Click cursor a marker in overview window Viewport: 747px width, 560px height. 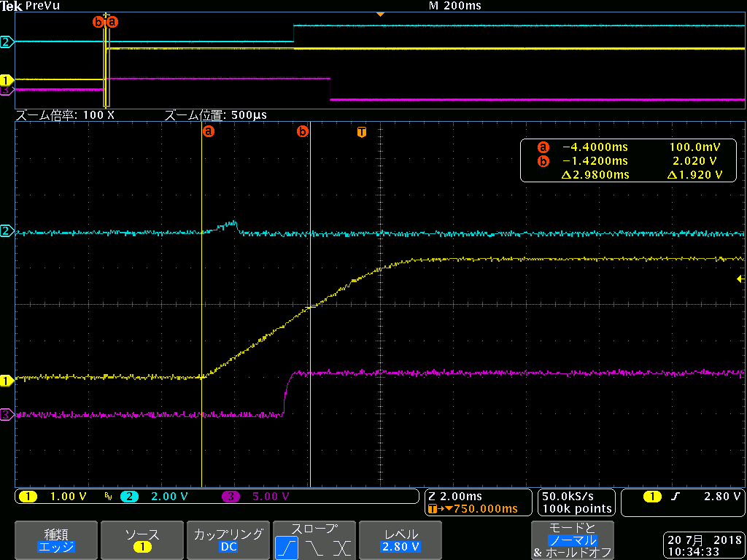pos(112,22)
